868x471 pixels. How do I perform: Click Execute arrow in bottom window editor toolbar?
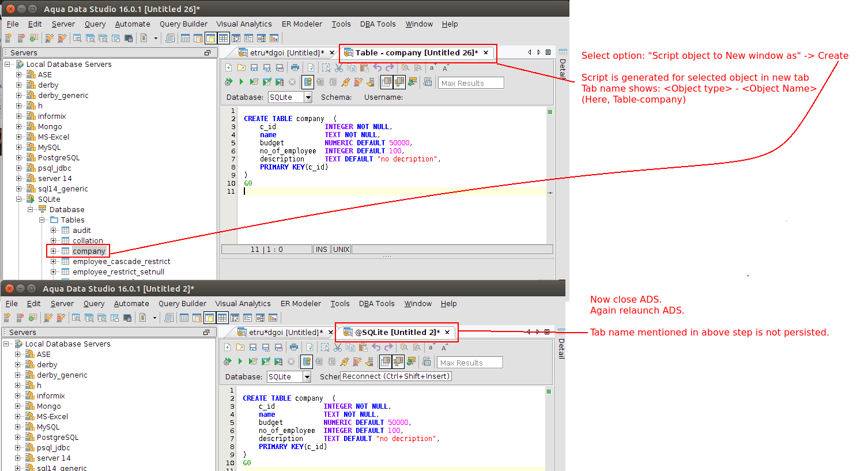pyautogui.click(x=240, y=361)
